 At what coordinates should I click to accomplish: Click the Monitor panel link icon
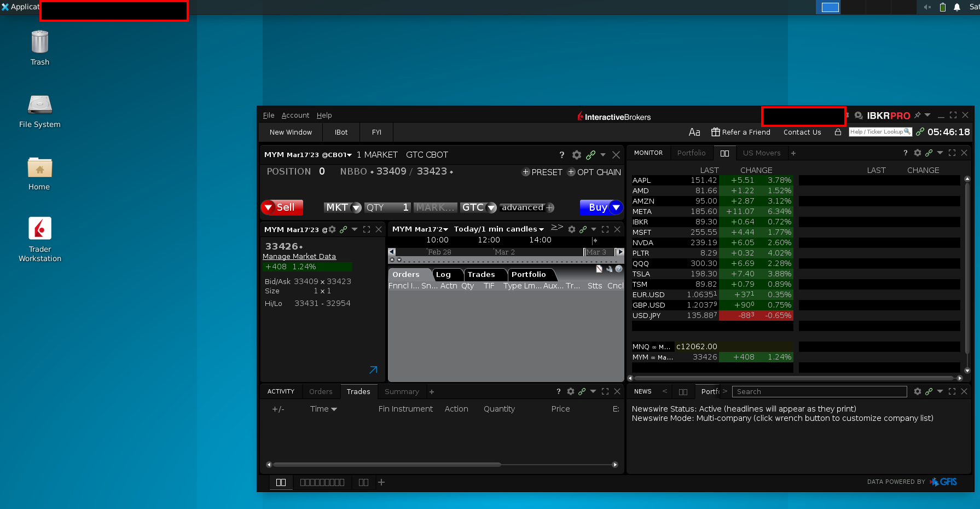click(x=929, y=153)
